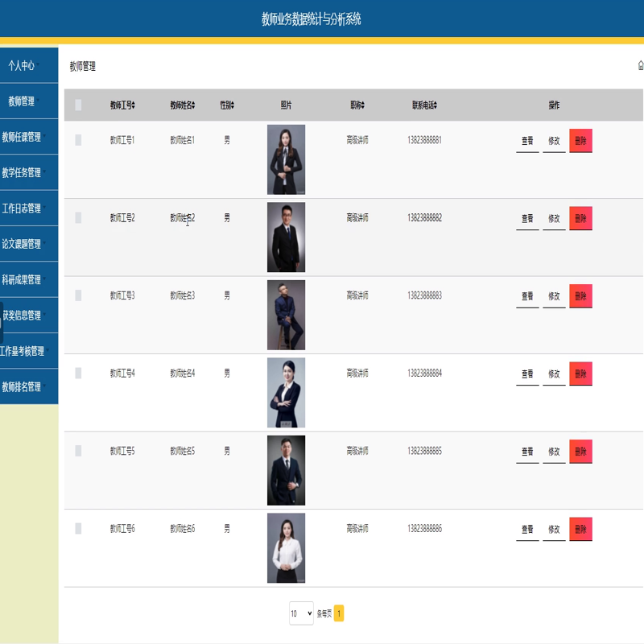Check the box for 教师工号6 row
Screen dimensions: 644x644
(x=78, y=528)
